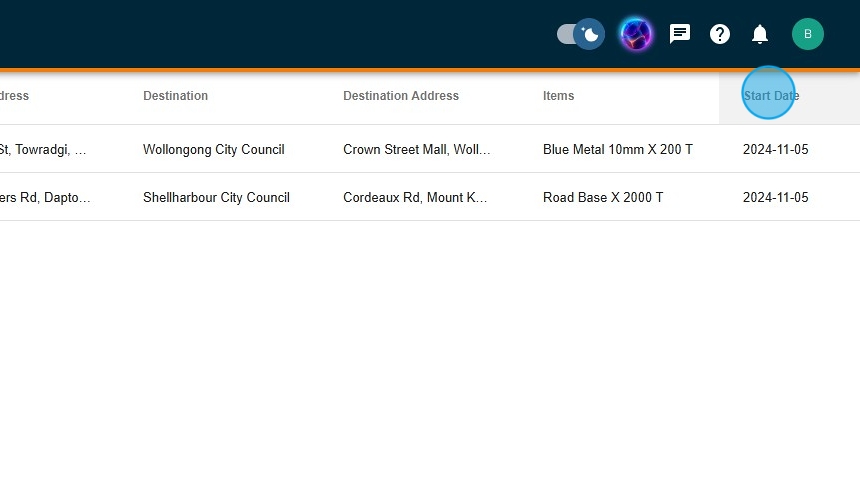Image resolution: width=860 pixels, height=480 pixels.
Task: Click the help question mark icon
Action: pos(720,35)
